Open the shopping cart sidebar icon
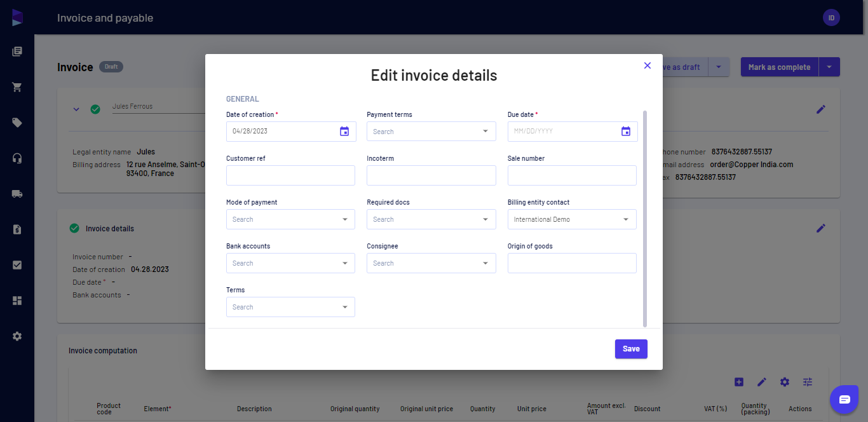This screenshot has height=422, width=868. click(x=17, y=87)
